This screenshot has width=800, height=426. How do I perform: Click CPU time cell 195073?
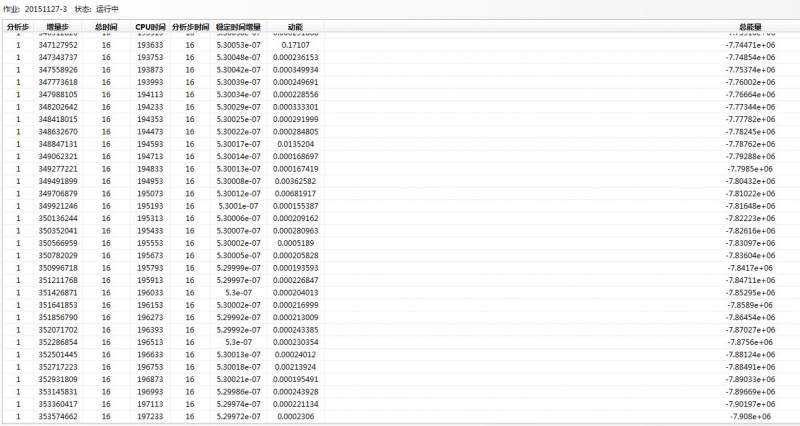[x=150, y=193]
